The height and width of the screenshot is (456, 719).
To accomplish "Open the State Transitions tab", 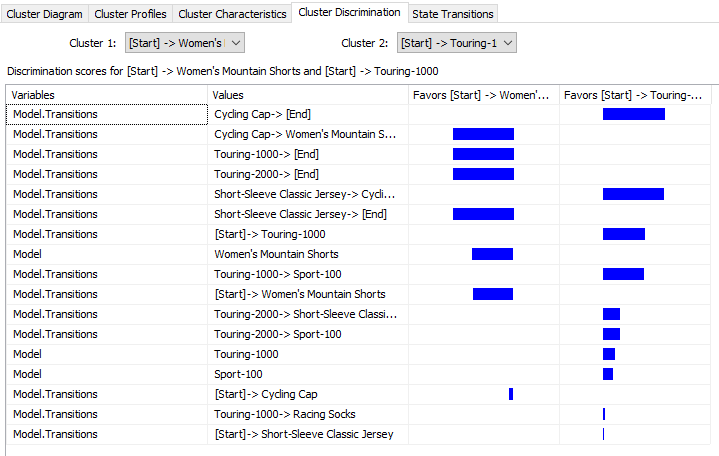I will coord(452,14).
